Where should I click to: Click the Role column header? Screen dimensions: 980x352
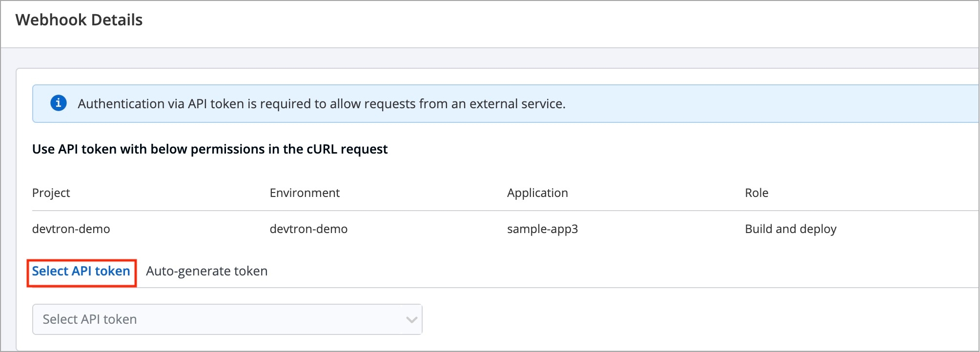pyautogui.click(x=756, y=193)
